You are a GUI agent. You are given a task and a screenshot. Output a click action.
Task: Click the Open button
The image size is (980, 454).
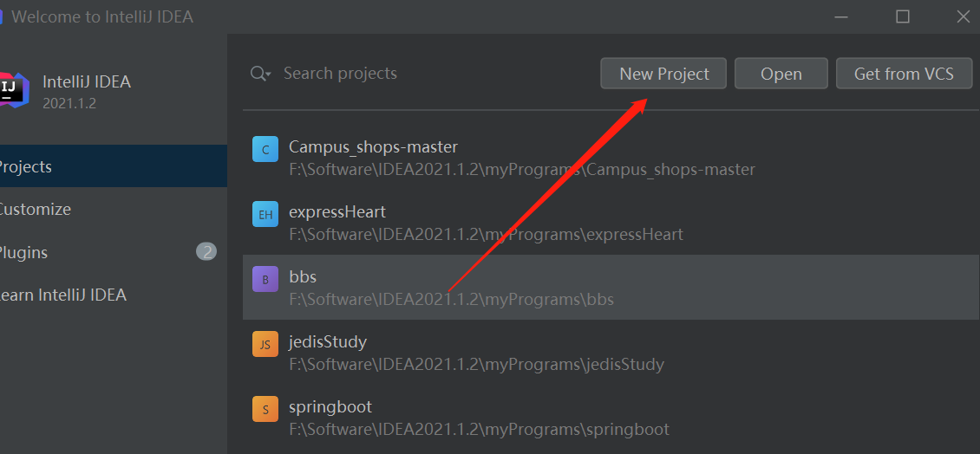click(781, 74)
